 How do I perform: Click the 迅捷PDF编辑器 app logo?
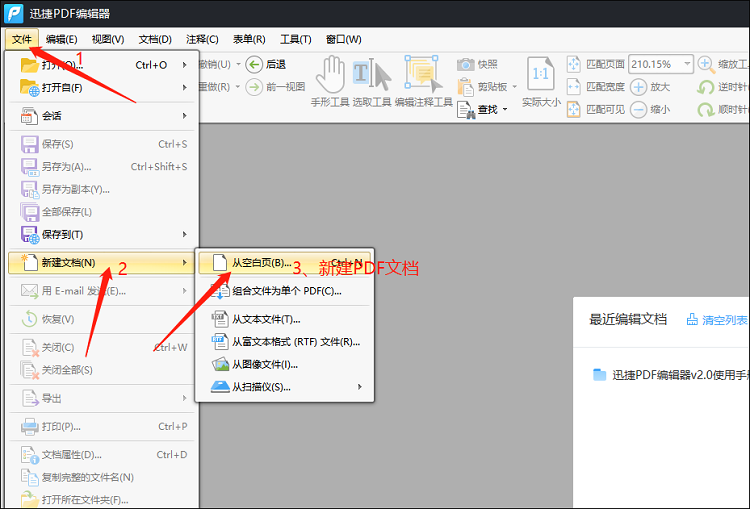point(13,13)
